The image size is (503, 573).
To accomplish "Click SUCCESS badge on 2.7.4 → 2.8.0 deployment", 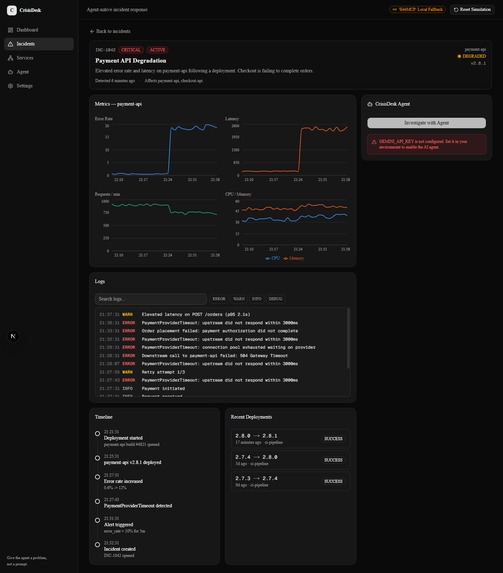I will [333, 460].
